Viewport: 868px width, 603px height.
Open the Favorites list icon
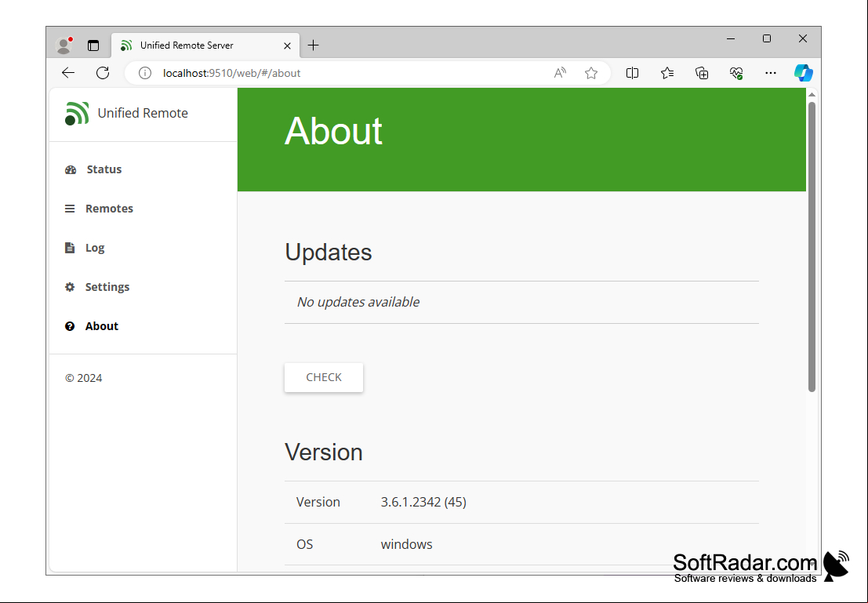[x=667, y=73]
